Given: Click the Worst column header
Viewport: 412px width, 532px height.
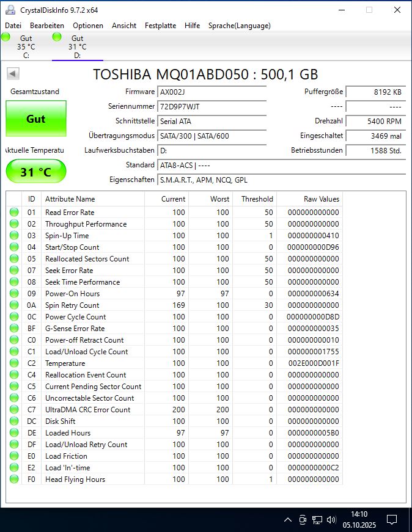Looking at the screenshot, I should coord(211,199).
